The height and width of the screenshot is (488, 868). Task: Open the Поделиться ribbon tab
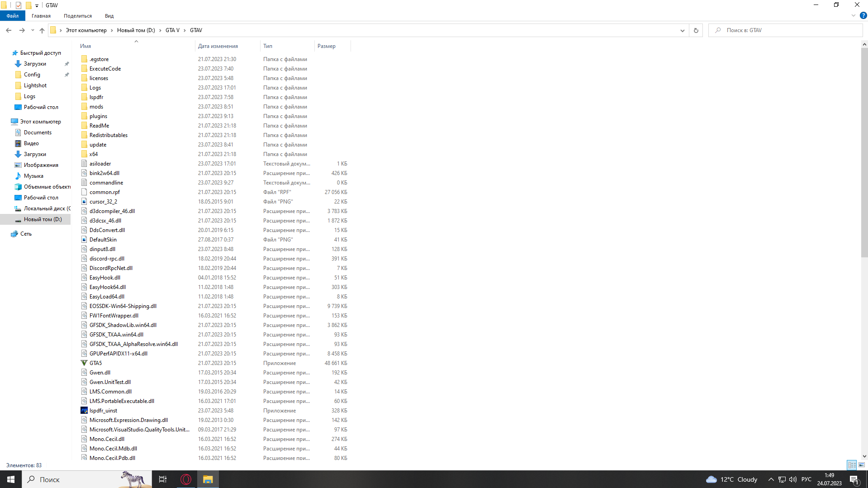[78, 16]
